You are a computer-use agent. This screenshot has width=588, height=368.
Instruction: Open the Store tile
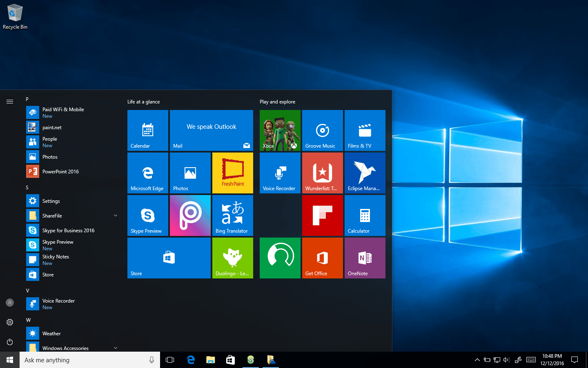pos(169,258)
